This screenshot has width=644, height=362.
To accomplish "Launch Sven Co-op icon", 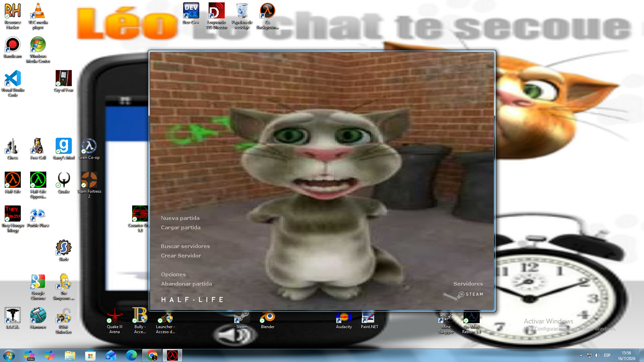I will [89, 149].
